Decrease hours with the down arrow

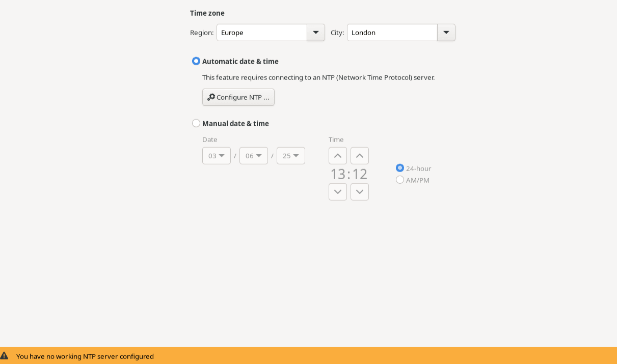(338, 192)
